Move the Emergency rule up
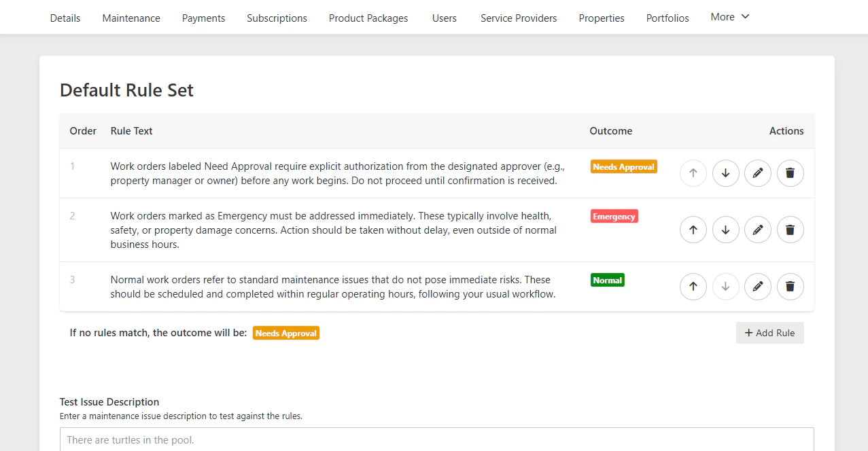Image resolution: width=868 pixels, height=451 pixels. [693, 230]
